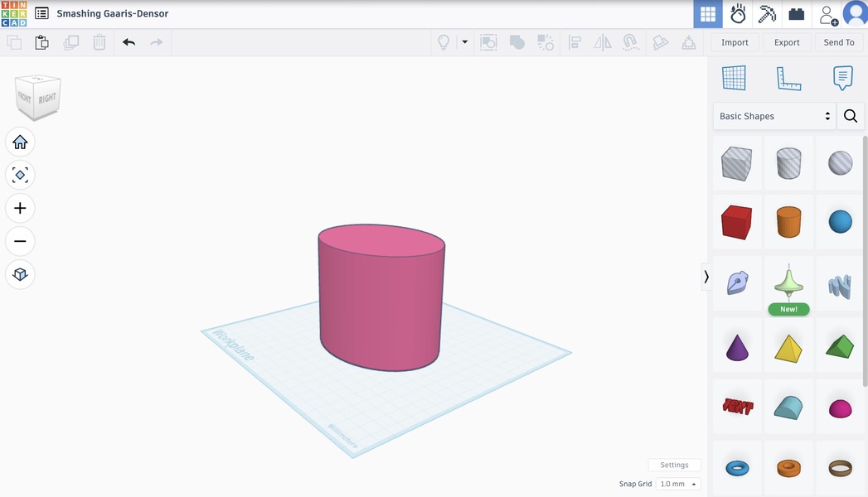Click the Fit all in view icon
868x497 pixels.
20,175
